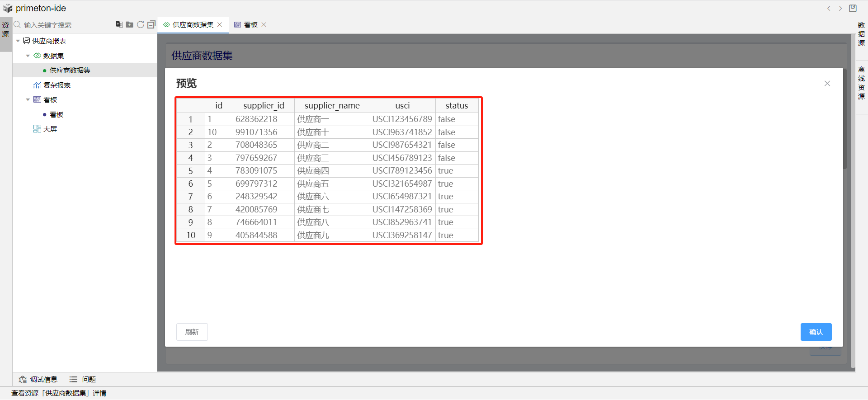Collapse the 看板 folder in tree
The width and height of the screenshot is (868, 400).
coord(28,100)
